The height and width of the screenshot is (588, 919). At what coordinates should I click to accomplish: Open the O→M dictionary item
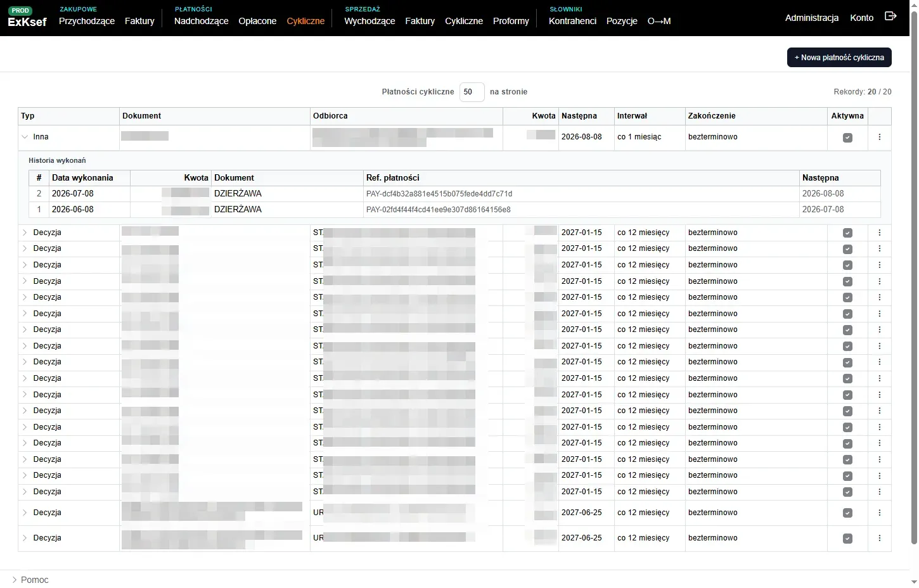659,21
